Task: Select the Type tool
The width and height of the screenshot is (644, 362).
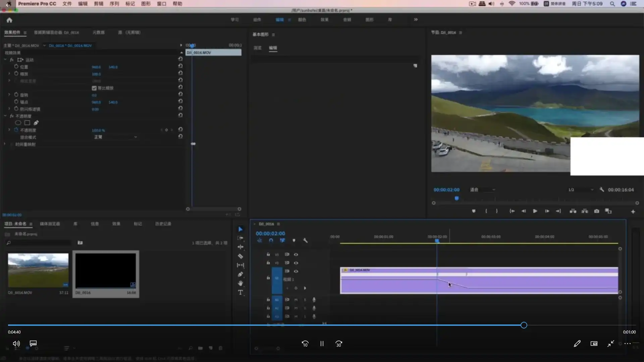Action: click(240, 293)
